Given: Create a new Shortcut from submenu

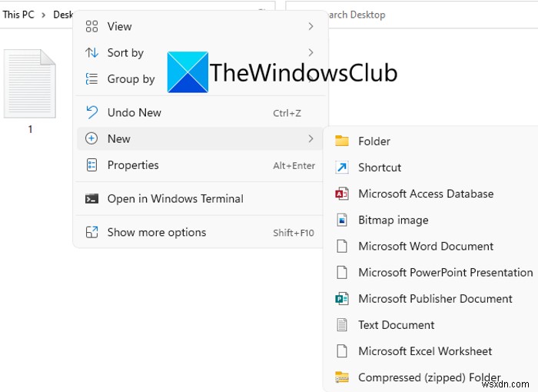Looking at the screenshot, I should tap(432, 167).
